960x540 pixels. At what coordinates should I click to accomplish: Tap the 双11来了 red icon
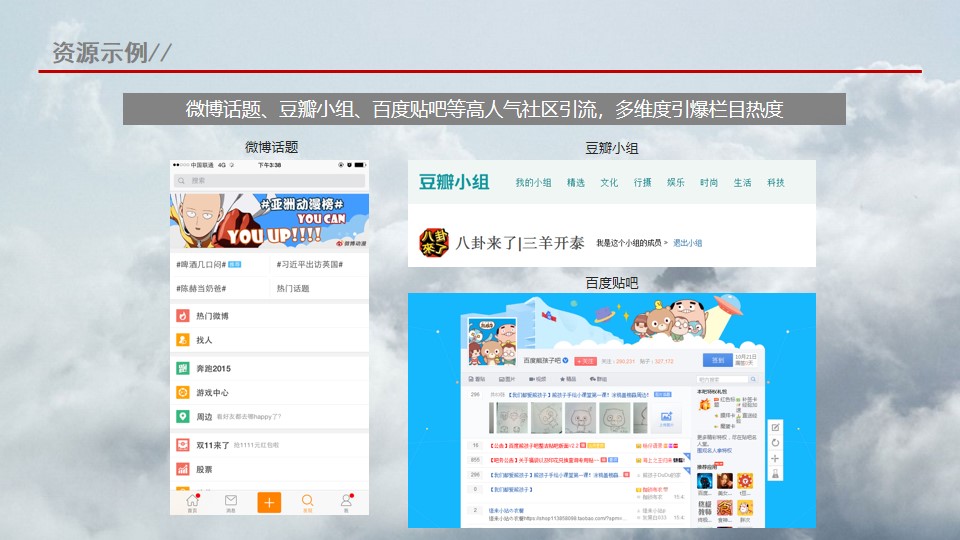coord(182,445)
